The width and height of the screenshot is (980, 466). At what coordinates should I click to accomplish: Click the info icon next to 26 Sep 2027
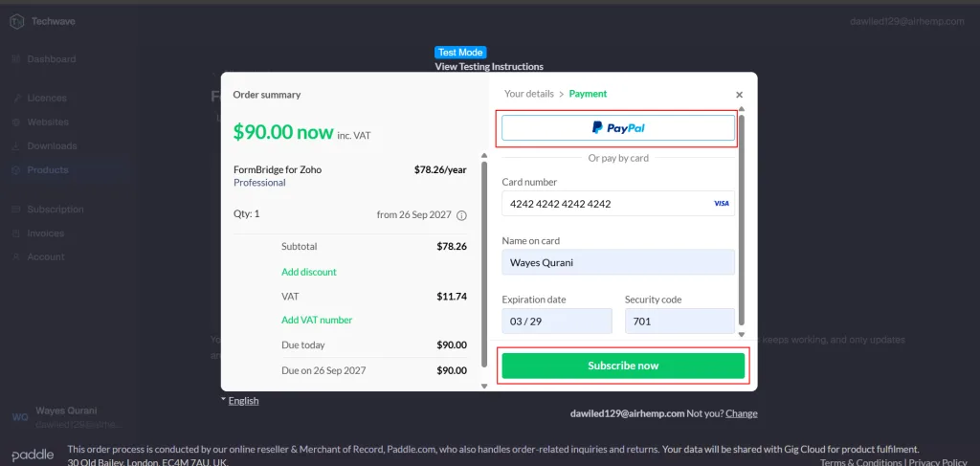coord(462,215)
